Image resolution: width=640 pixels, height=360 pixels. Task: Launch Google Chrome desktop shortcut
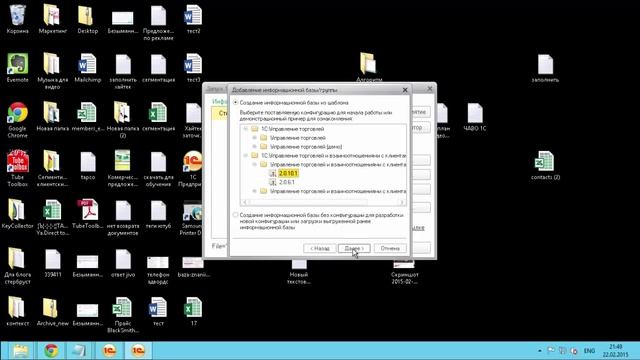click(18, 120)
